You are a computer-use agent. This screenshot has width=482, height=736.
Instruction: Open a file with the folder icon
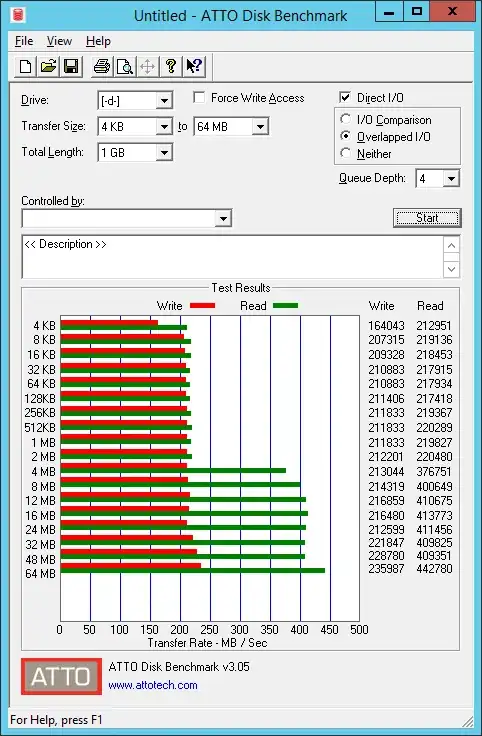click(48, 67)
